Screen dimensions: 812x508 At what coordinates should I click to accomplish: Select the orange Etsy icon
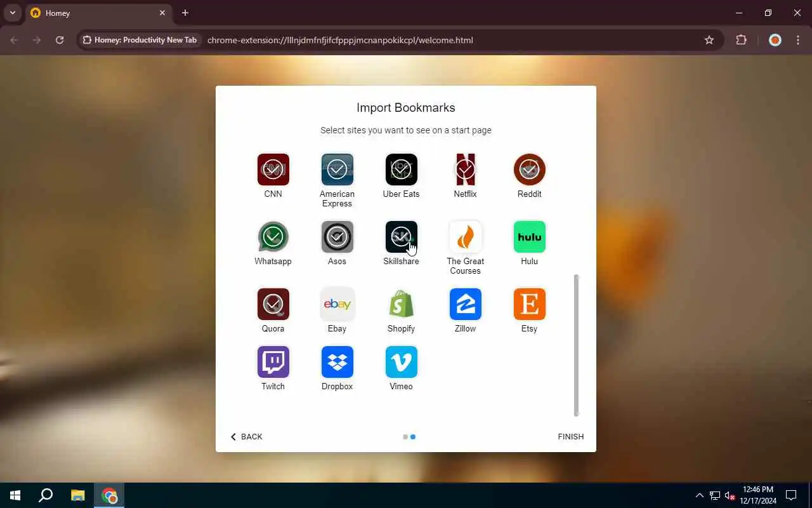(x=529, y=304)
